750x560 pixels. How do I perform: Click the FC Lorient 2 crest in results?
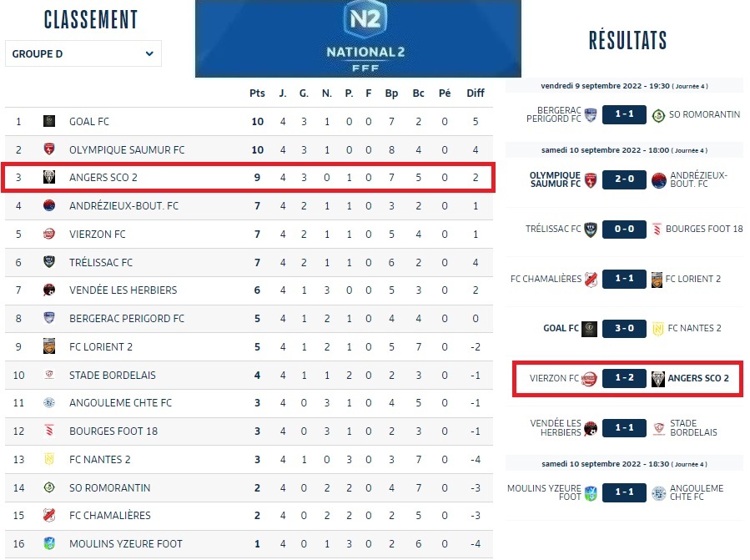click(657, 279)
